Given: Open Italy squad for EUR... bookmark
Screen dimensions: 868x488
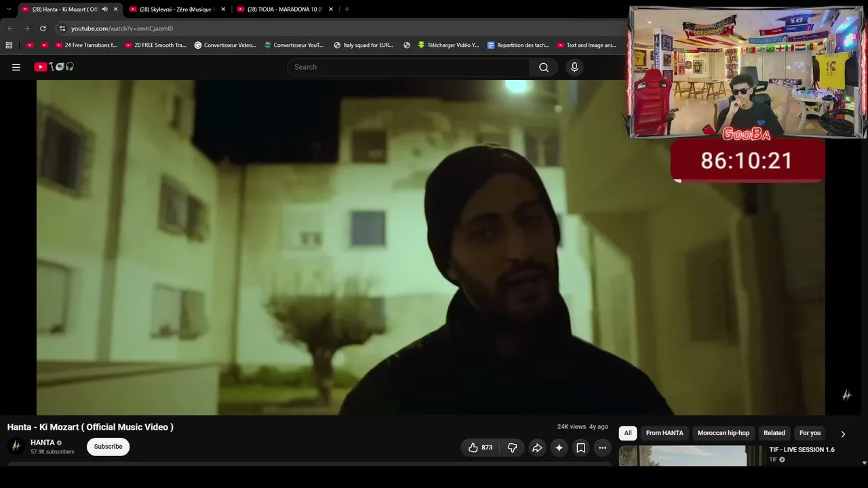Looking at the screenshot, I should click(x=363, y=45).
